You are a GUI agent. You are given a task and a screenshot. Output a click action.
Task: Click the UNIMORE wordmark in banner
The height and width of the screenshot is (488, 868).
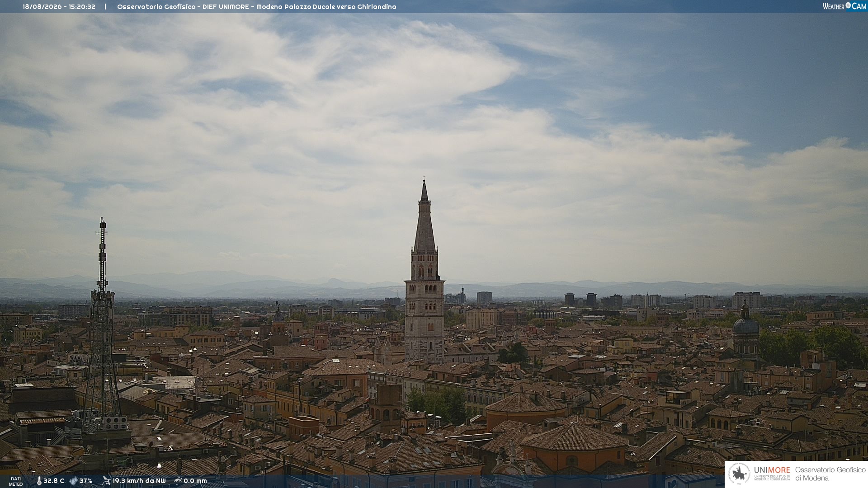pos(772,470)
